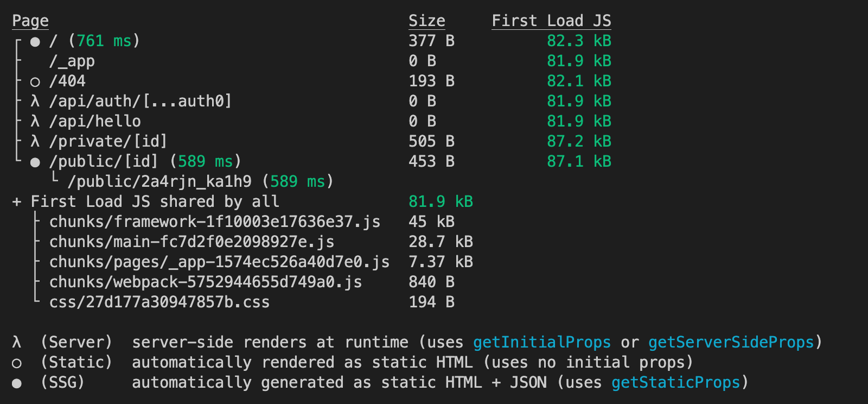This screenshot has width=868, height=404.
Task: Click the css/27d177a30947857b.css file name
Action: click(x=159, y=302)
